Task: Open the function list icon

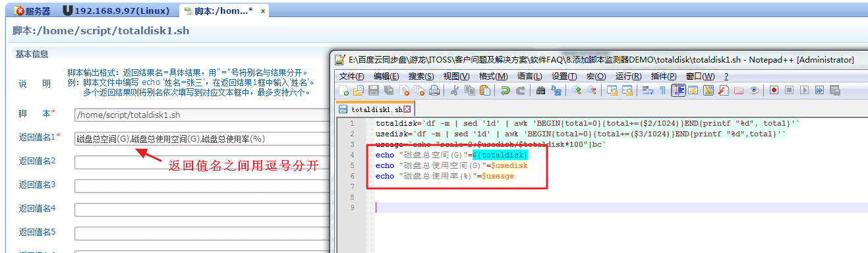Action: point(723,90)
